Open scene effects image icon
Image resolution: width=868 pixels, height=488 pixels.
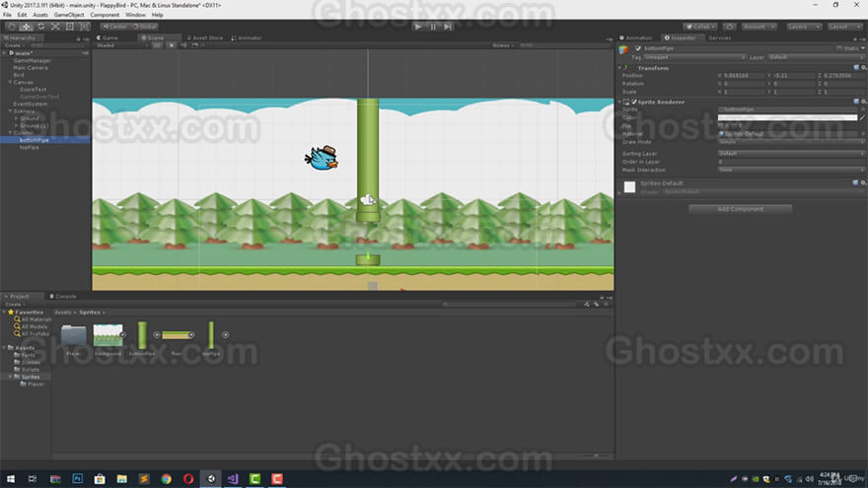[195, 45]
